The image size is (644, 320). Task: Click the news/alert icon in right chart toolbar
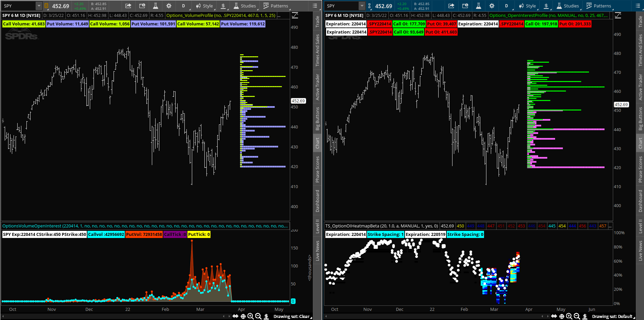(465, 6)
